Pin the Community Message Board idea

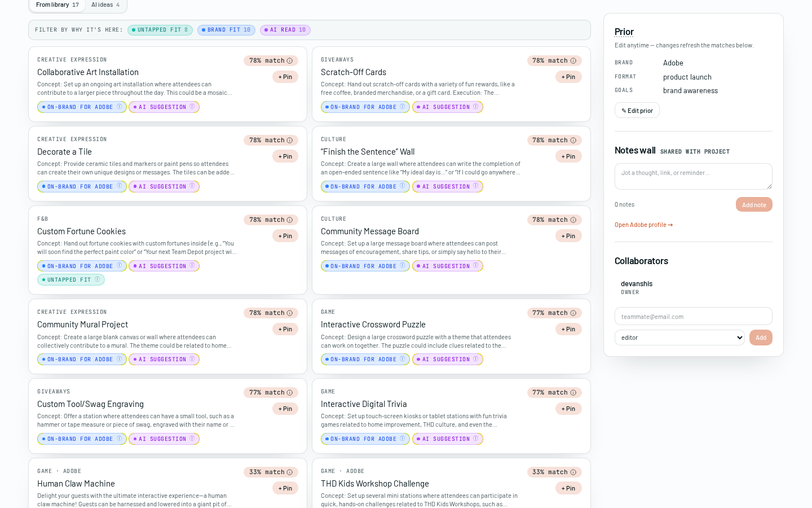tap(568, 236)
